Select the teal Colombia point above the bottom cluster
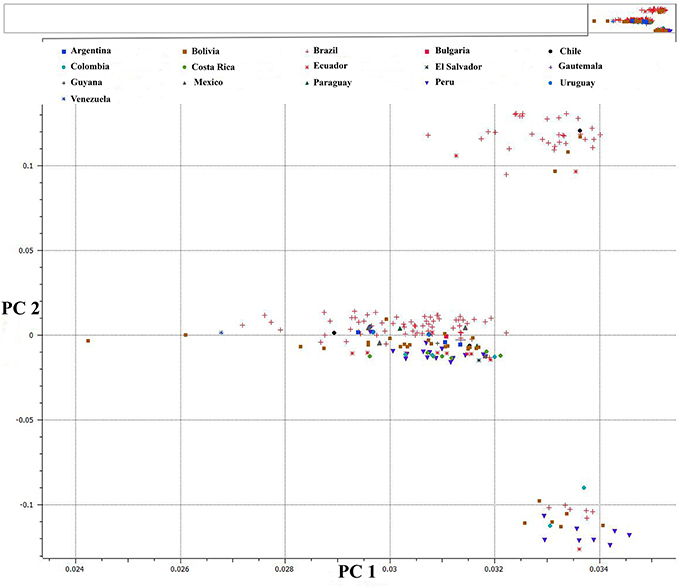This screenshot has width=680, height=588. tap(584, 488)
